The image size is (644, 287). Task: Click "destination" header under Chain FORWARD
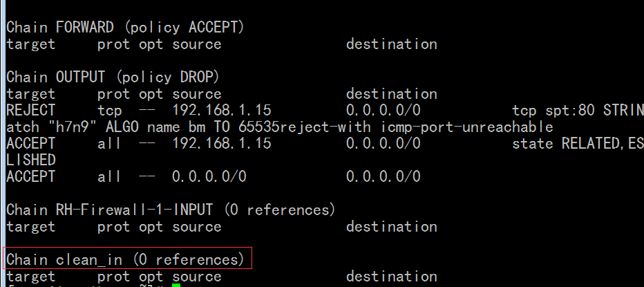pyautogui.click(x=391, y=44)
